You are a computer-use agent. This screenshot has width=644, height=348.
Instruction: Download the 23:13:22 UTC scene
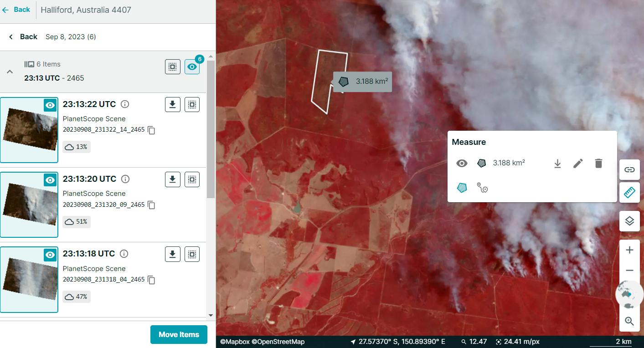pyautogui.click(x=172, y=104)
